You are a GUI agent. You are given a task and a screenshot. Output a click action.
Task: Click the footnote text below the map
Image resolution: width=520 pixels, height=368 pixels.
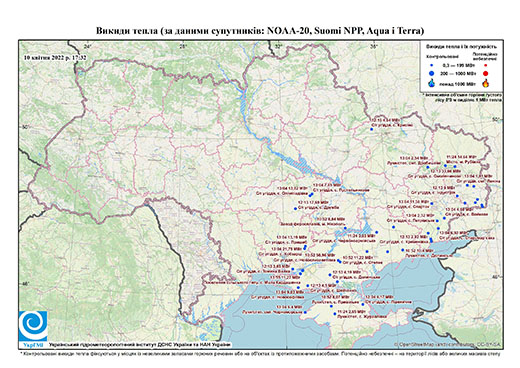click(260, 353)
